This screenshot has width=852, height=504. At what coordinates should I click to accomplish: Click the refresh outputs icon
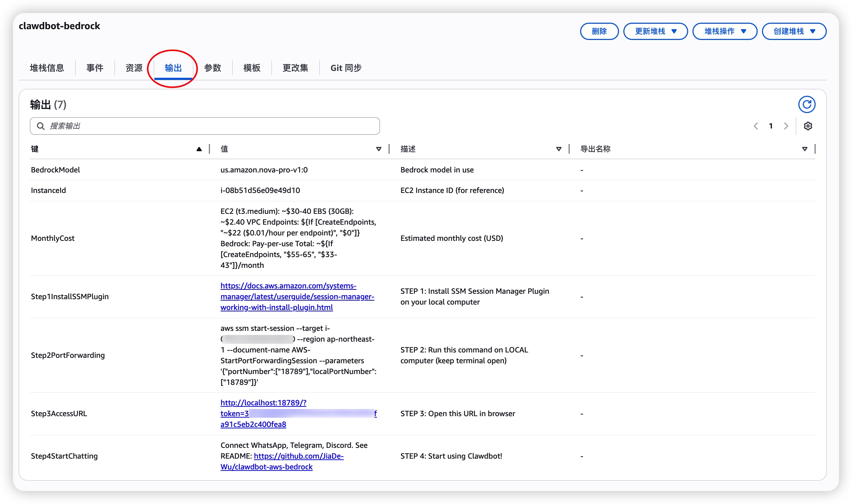[x=807, y=105]
